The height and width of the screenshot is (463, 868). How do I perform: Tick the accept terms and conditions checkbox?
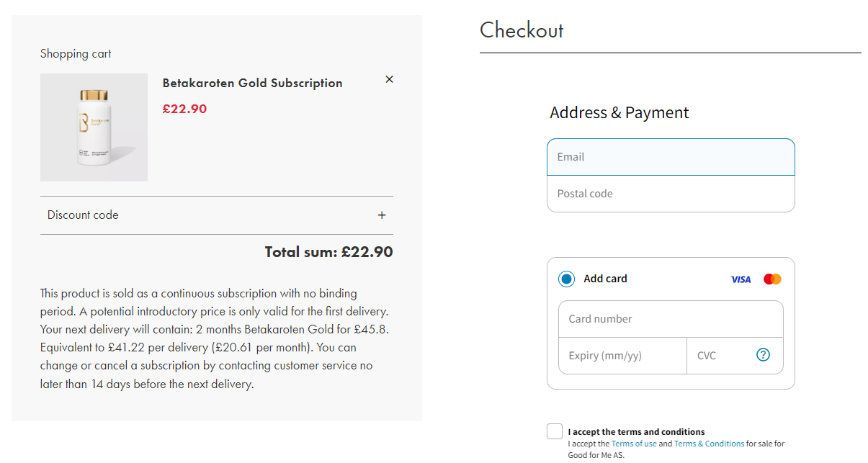coord(554,431)
